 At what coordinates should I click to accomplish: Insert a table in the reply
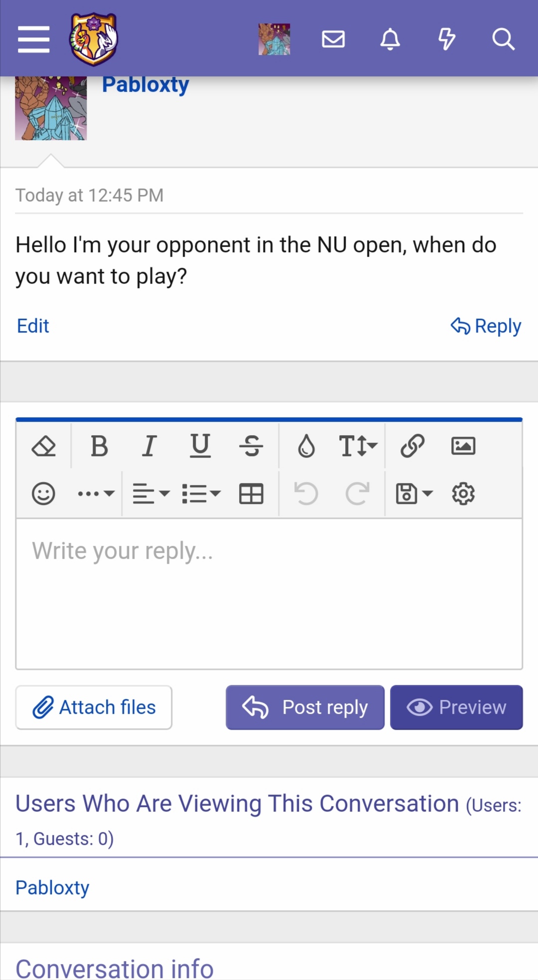[251, 494]
